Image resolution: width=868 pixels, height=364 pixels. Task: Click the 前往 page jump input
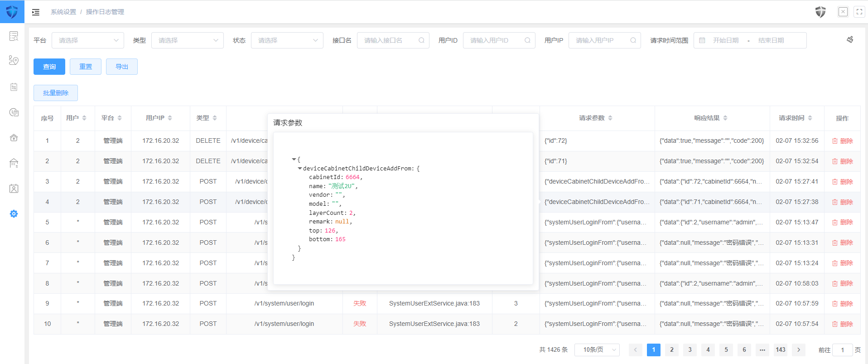click(x=843, y=349)
